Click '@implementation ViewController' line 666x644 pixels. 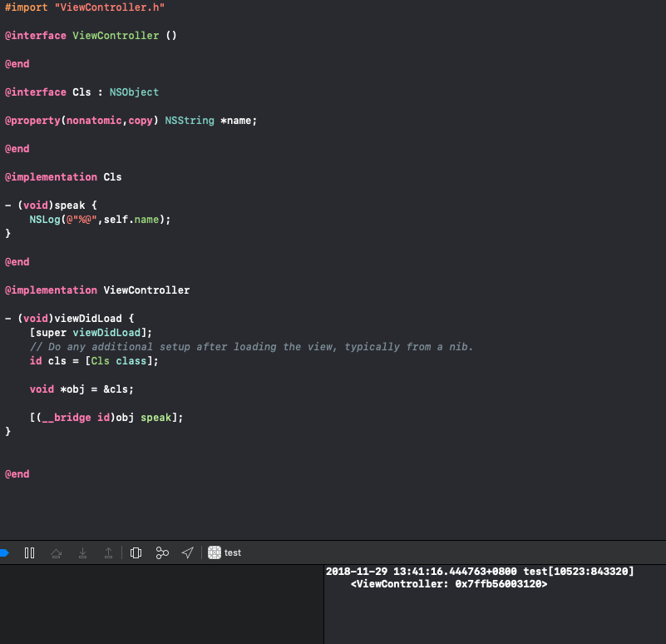97,290
